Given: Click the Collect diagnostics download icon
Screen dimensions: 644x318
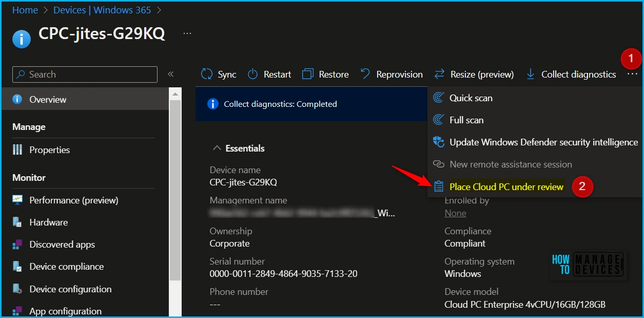Looking at the screenshot, I should [531, 74].
